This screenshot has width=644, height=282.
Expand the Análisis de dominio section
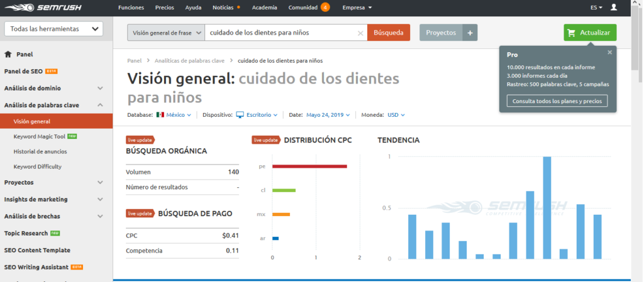(x=100, y=89)
